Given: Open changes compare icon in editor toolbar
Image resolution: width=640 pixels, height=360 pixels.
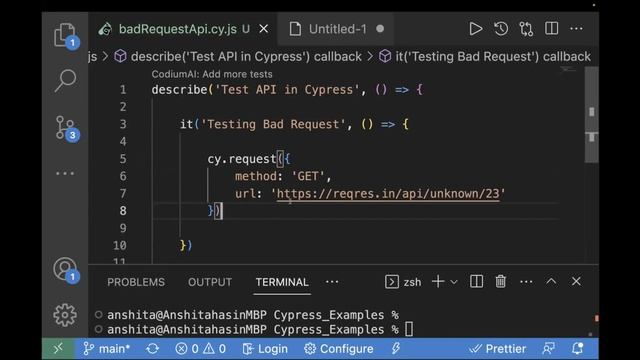Looking at the screenshot, I should click(526, 29).
